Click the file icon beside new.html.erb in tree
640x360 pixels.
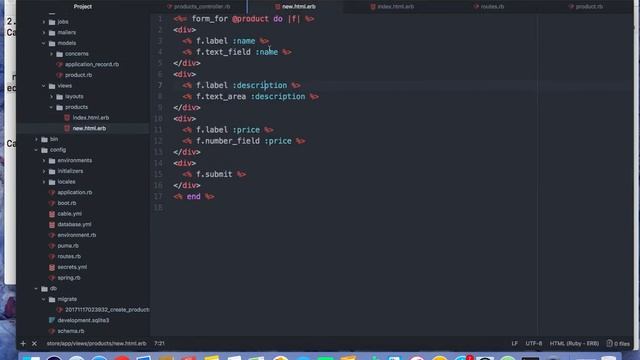tap(67, 128)
